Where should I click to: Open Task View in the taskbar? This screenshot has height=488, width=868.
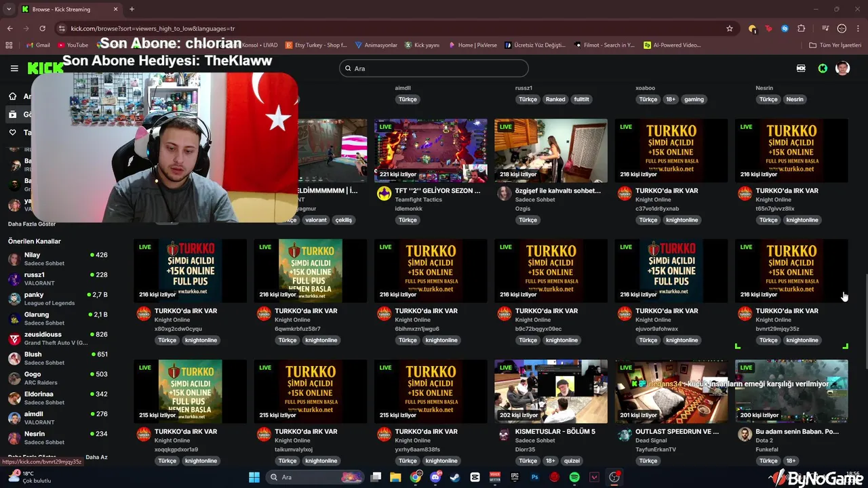[376, 477]
